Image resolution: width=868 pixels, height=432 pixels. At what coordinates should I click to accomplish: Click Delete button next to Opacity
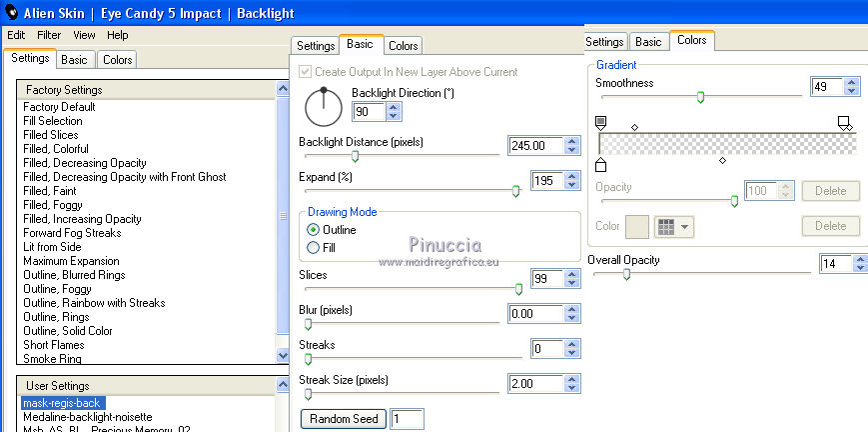(831, 191)
